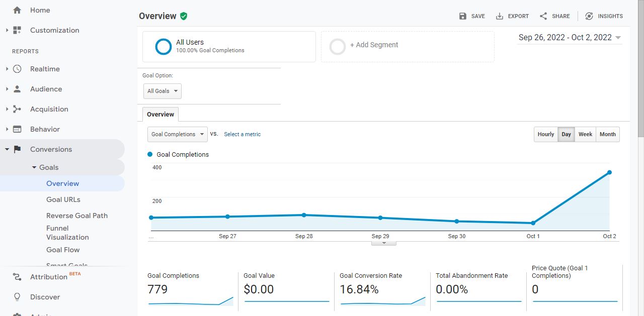Screen dimensions: 644x316
Task: Switch chart to Hourly view
Action: pos(546,134)
